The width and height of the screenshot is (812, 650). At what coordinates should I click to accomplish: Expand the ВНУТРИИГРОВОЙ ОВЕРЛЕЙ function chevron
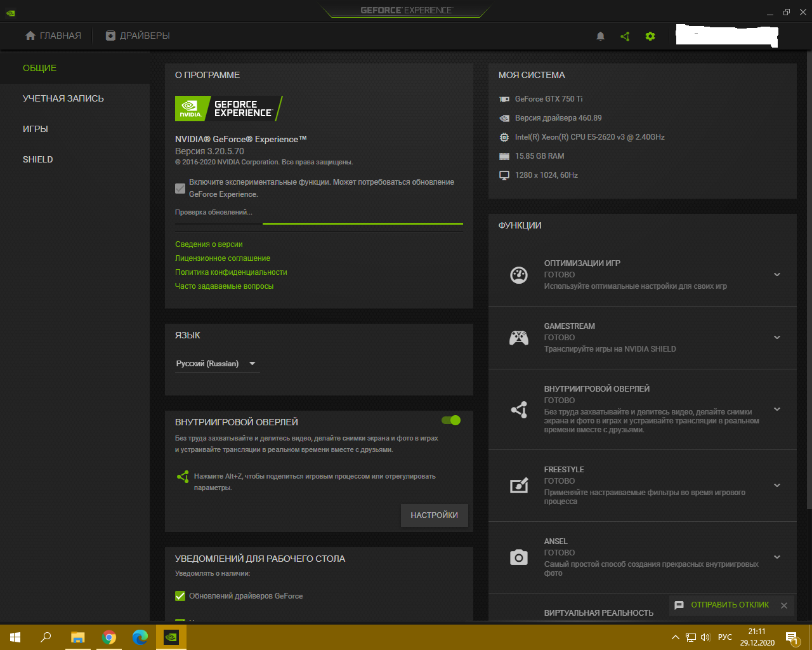[x=777, y=409]
